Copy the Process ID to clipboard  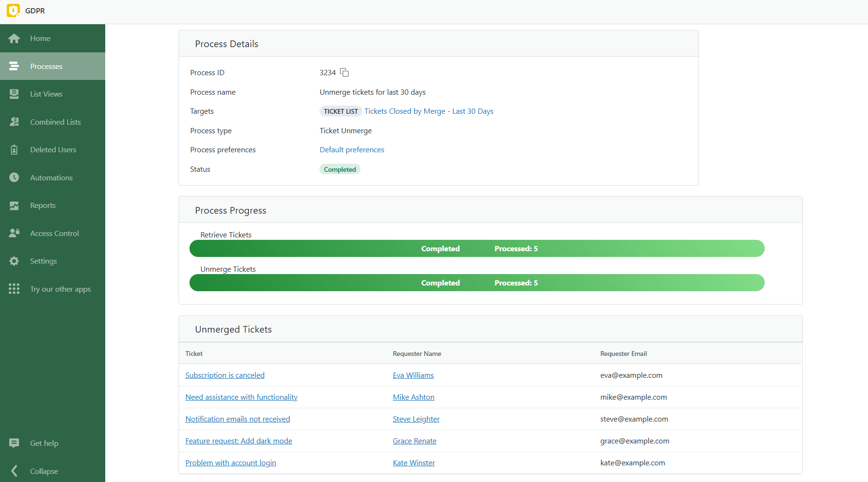click(x=344, y=72)
